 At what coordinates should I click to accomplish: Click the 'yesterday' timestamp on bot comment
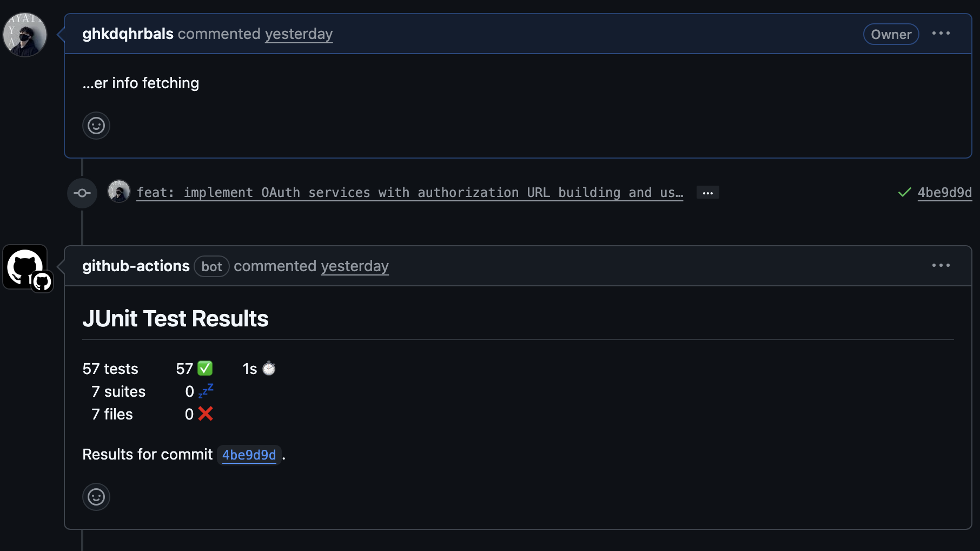pyautogui.click(x=354, y=266)
